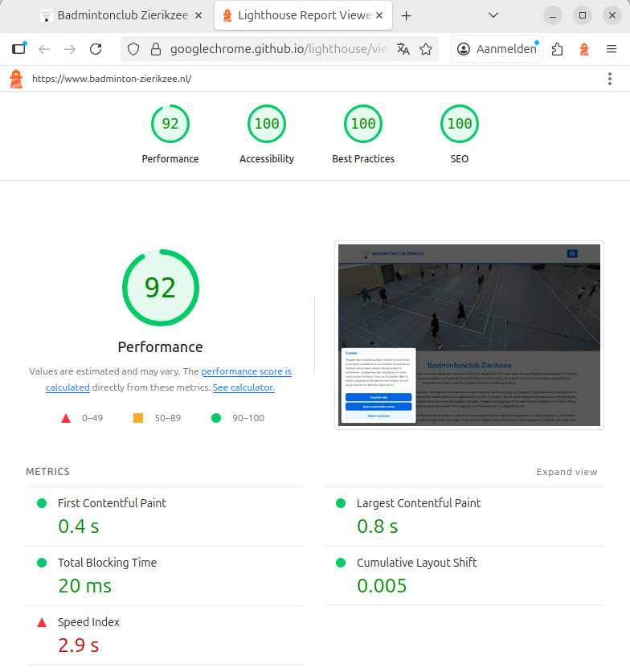Jump to SEO score gauge

pyautogui.click(x=460, y=134)
